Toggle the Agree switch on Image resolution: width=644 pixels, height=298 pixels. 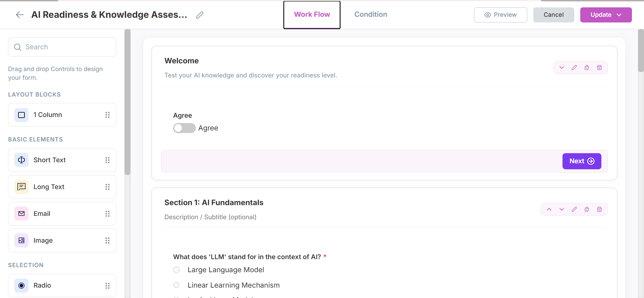coord(184,128)
